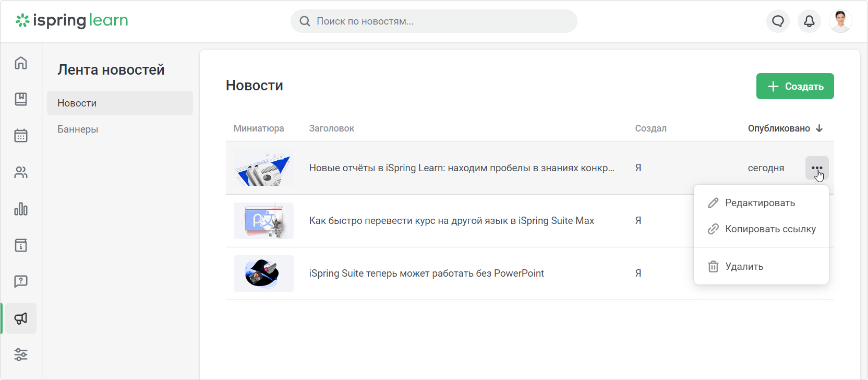Screen dimensions: 868x380
Task: Click 'сегодня' date in first row
Action: [766, 168]
